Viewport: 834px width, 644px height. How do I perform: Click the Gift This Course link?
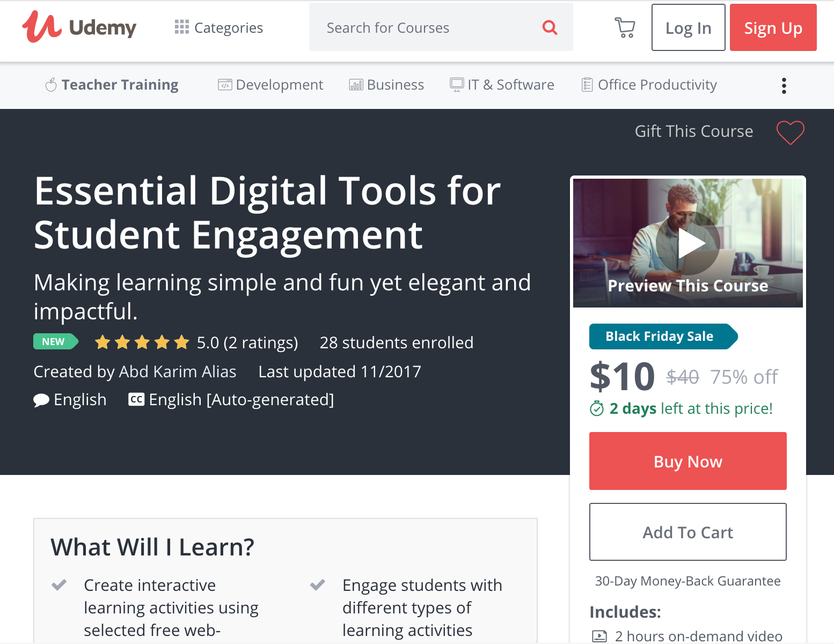[x=693, y=131]
